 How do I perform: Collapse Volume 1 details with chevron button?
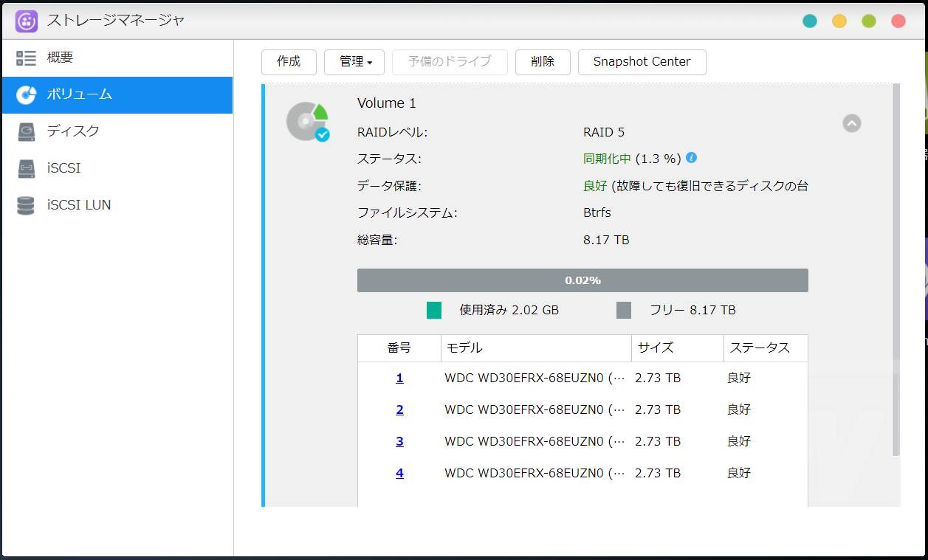tap(852, 123)
